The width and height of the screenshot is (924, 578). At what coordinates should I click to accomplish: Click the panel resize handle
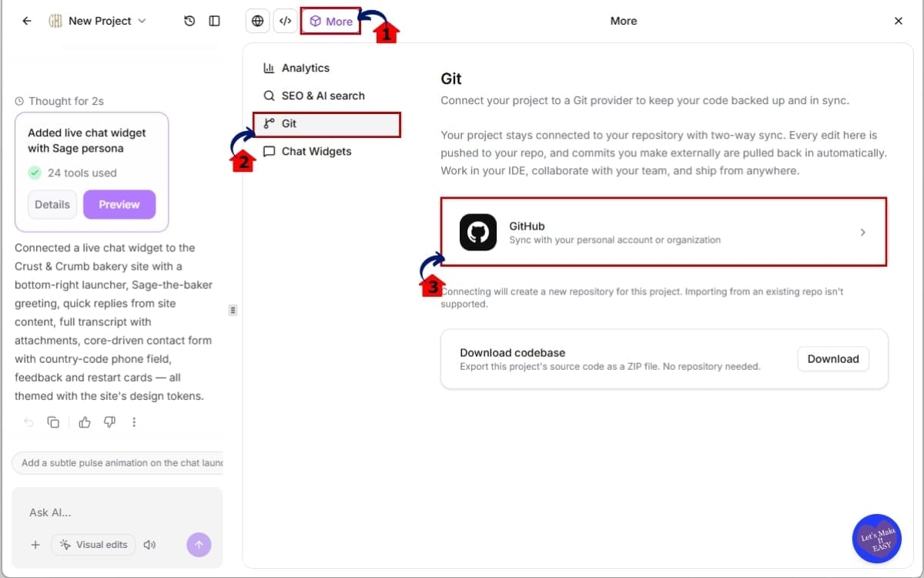233,310
